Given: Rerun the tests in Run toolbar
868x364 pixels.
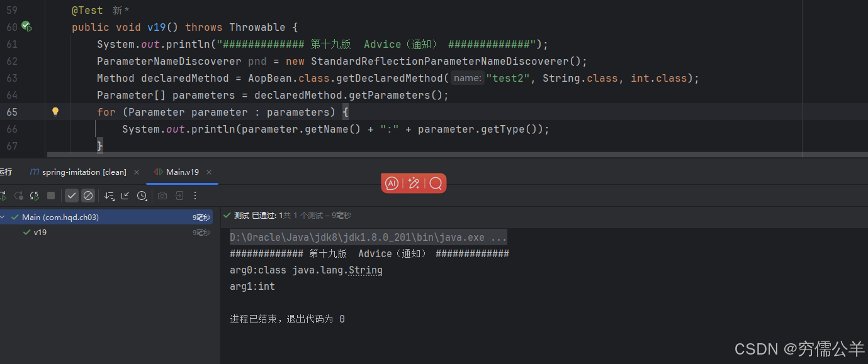Looking at the screenshot, I should 3,196.
